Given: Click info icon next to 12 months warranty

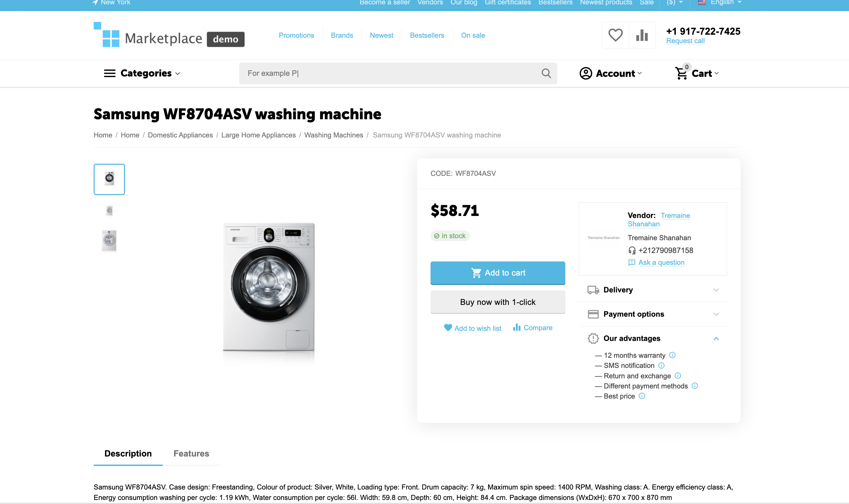Looking at the screenshot, I should click(x=672, y=355).
